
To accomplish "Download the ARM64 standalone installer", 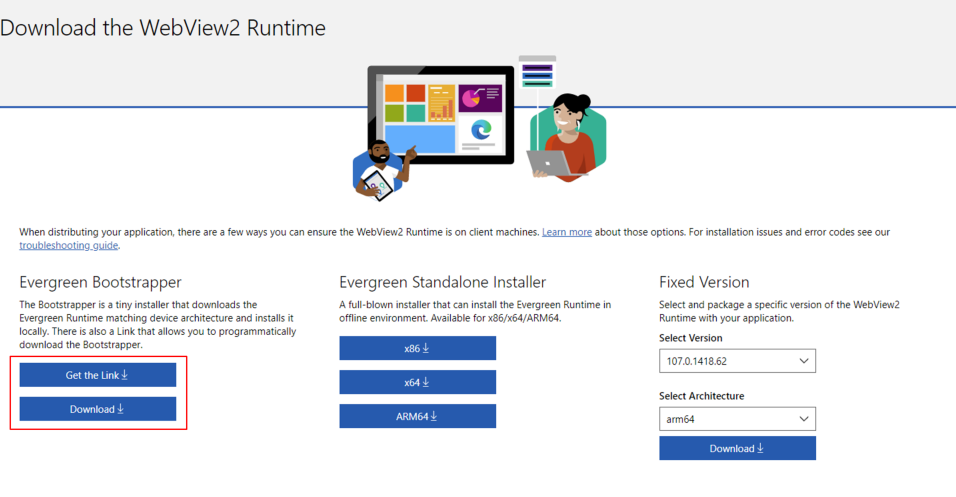I will click(418, 417).
